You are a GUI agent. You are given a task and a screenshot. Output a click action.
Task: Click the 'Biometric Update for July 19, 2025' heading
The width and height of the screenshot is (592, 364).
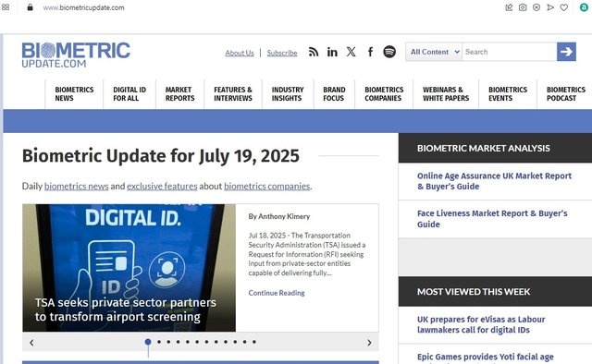pos(161,156)
